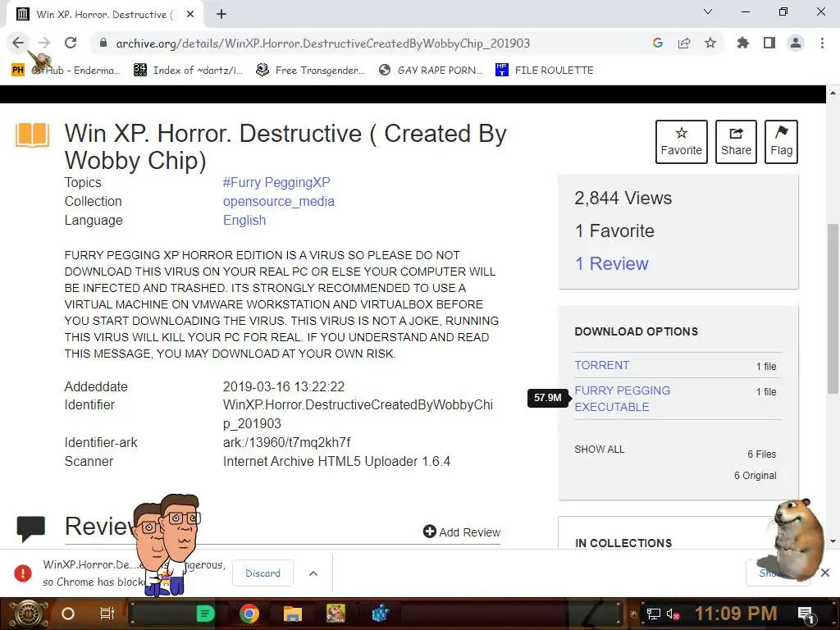Click the muted volume tray icon

[673, 614]
